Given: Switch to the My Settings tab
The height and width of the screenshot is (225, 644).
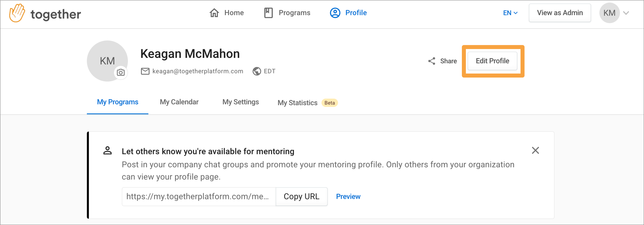Looking at the screenshot, I should tap(240, 102).
